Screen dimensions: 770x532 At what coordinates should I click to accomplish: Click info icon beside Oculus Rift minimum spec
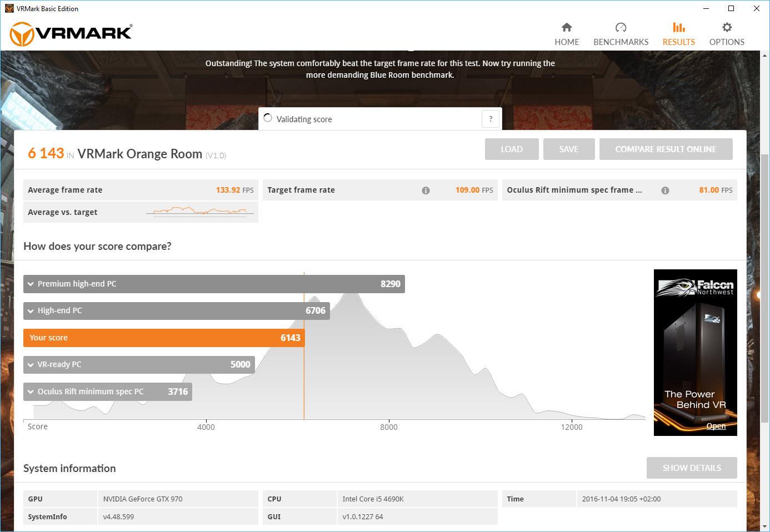click(x=665, y=190)
